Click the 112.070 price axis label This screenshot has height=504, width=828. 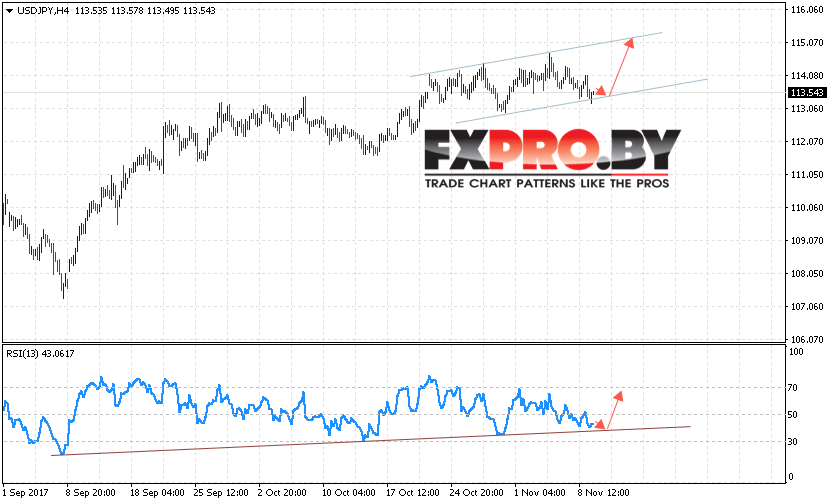[807, 141]
